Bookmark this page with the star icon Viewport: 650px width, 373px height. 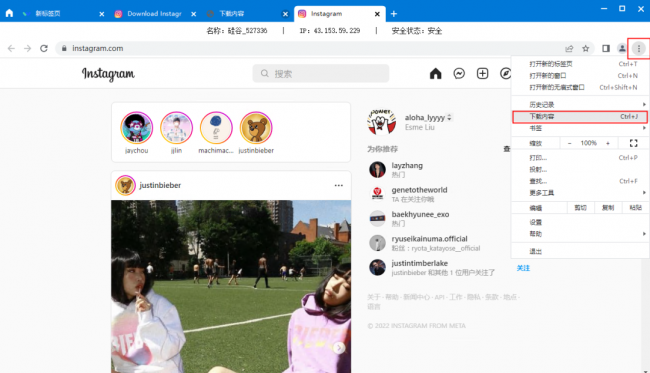point(585,48)
